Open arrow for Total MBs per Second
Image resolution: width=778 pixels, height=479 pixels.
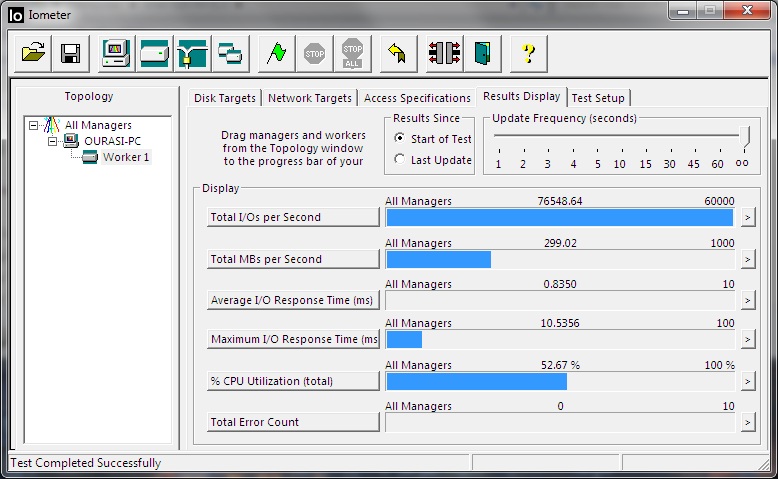(x=748, y=259)
